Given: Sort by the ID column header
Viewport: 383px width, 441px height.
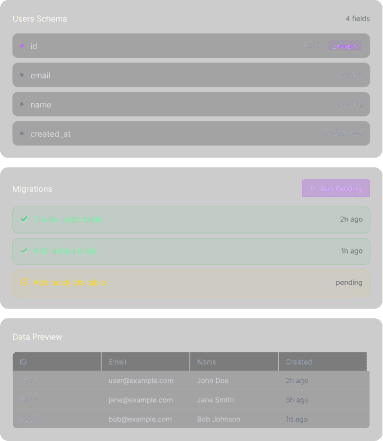Looking at the screenshot, I should pos(57,362).
